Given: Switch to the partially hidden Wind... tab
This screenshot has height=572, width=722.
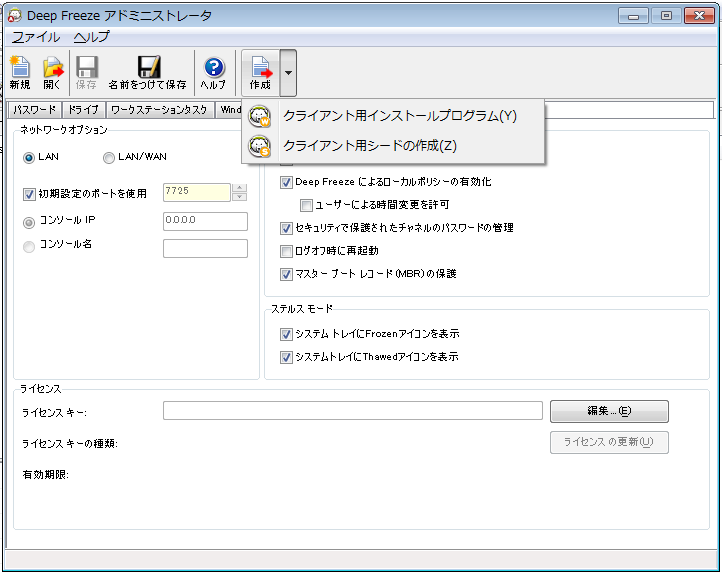Looking at the screenshot, I should point(229,110).
